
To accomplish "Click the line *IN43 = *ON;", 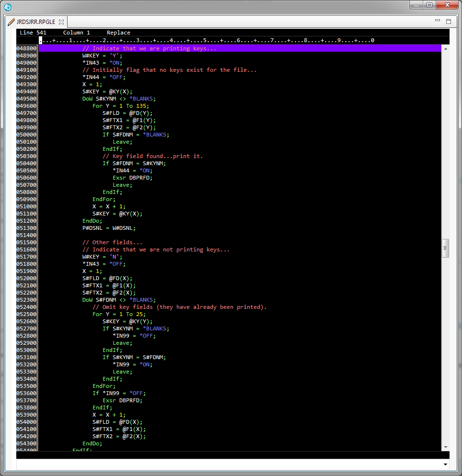I will pos(102,63).
